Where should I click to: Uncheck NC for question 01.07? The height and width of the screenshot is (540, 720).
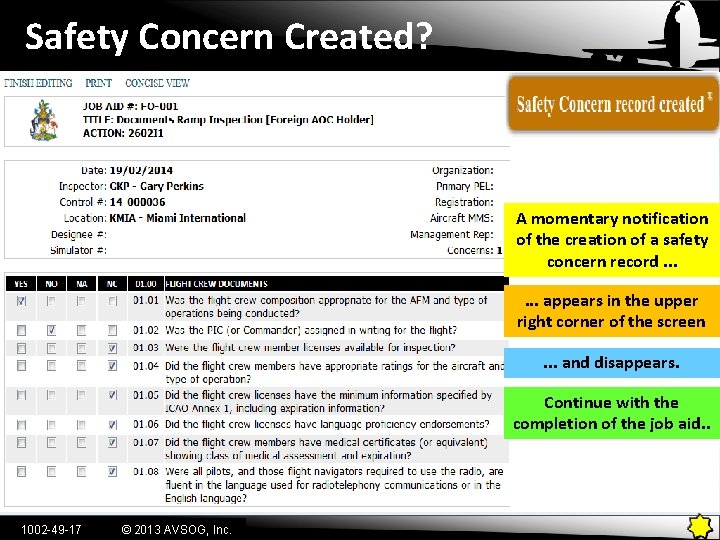[112, 443]
